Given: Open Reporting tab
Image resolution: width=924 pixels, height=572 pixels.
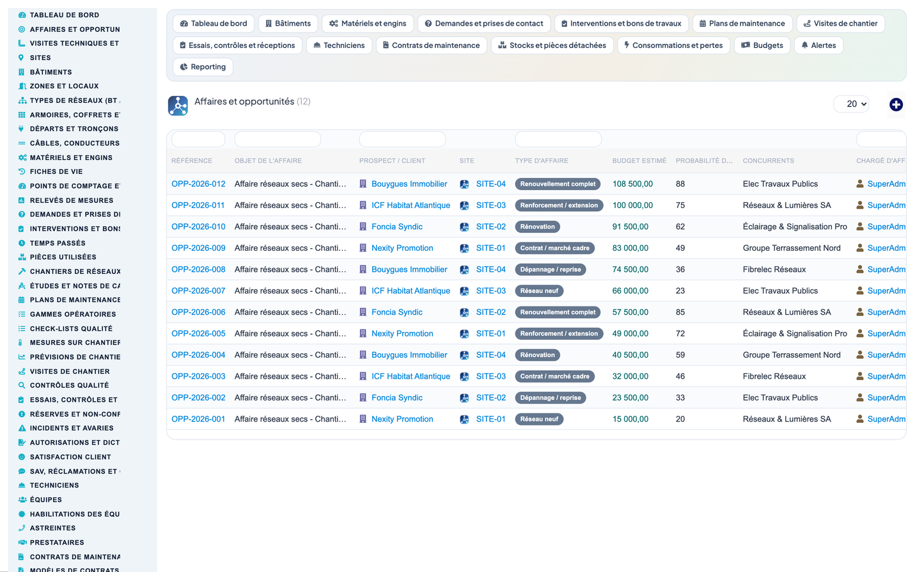Looking at the screenshot, I should (203, 67).
